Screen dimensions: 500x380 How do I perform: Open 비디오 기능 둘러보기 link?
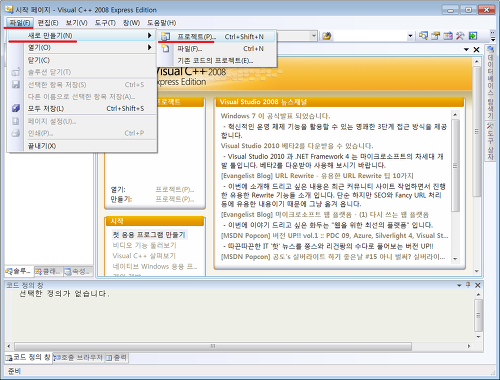145,245
